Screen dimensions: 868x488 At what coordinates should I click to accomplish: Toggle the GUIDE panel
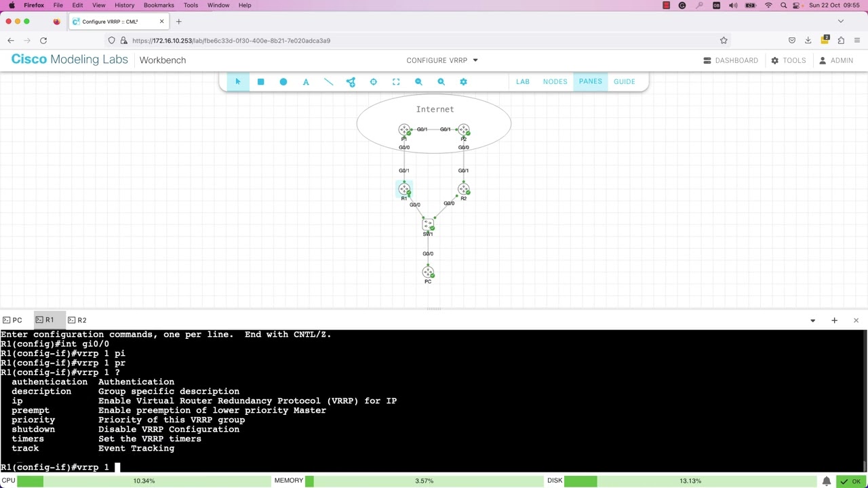tap(625, 82)
